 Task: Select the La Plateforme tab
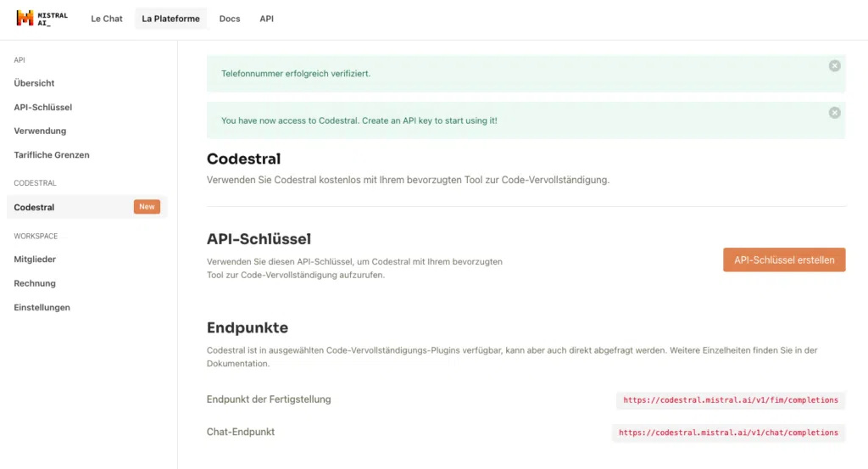[170, 19]
